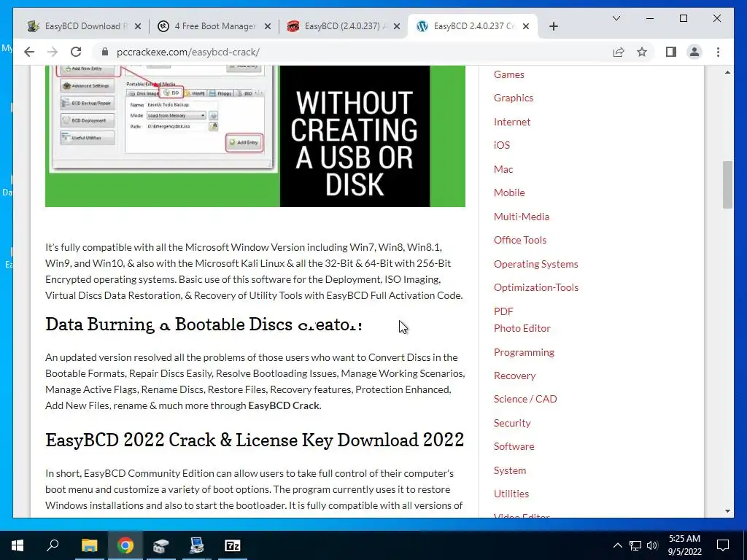Open the computer setup taskbar icon
Viewport: 747px width, 560px height.
196,545
